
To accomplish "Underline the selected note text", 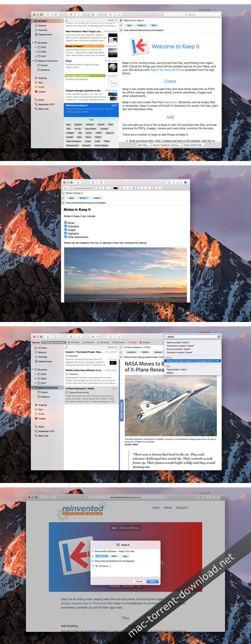I will tap(129, 188).
